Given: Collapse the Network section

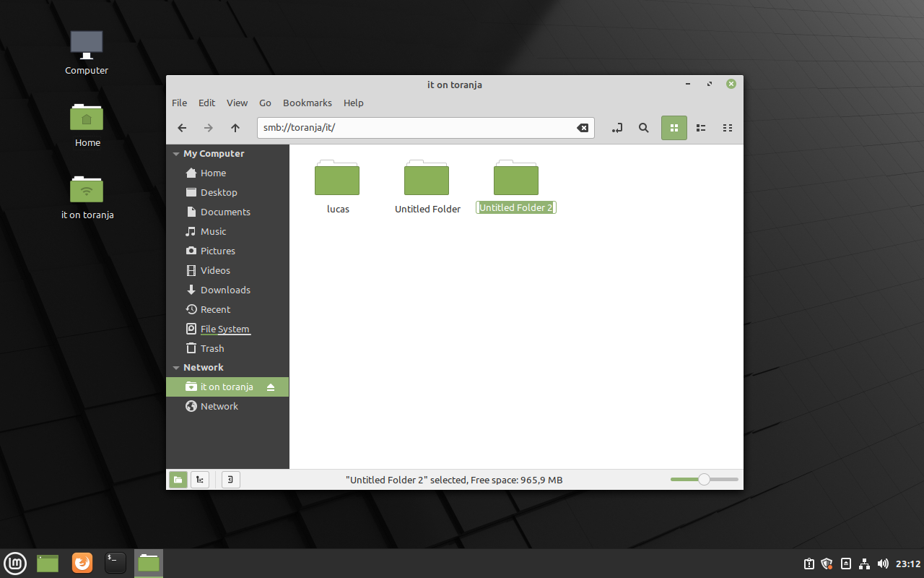Looking at the screenshot, I should point(175,367).
